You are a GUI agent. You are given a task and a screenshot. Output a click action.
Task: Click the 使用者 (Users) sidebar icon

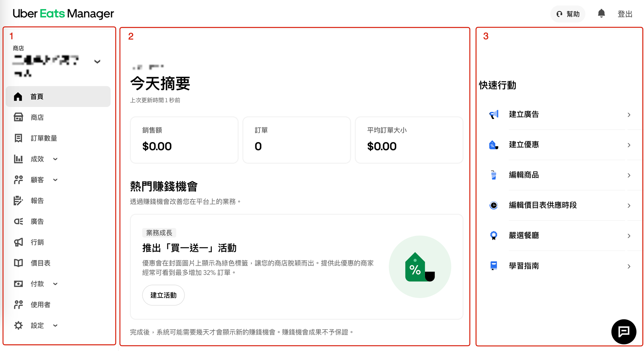click(18, 304)
